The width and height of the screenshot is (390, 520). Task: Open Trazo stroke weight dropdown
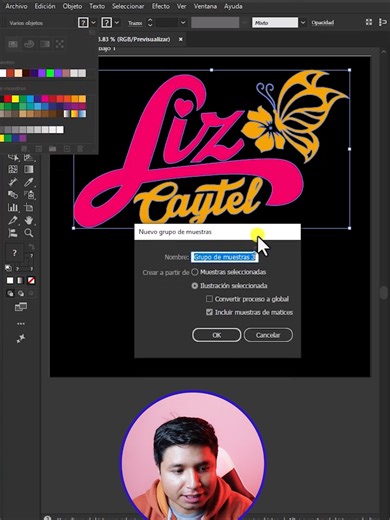(x=183, y=23)
